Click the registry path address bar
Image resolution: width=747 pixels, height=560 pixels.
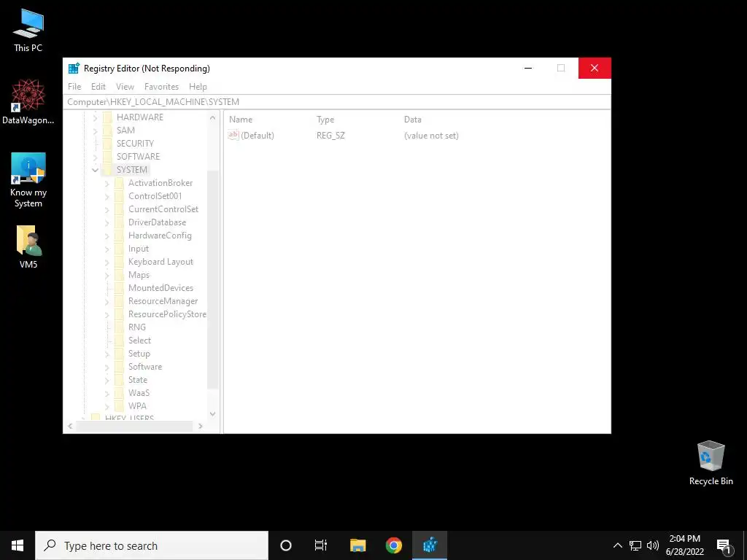coord(337,102)
